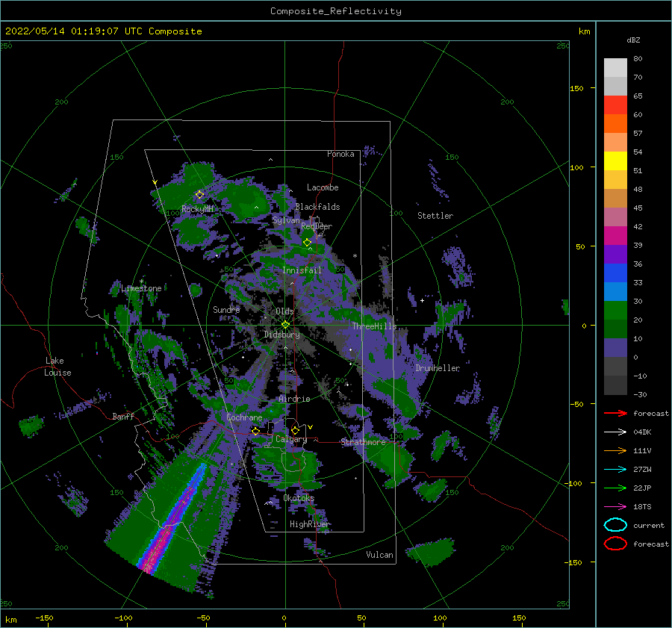Click the Lake Louise label
The width and height of the screenshot is (672, 628).
coord(57,367)
